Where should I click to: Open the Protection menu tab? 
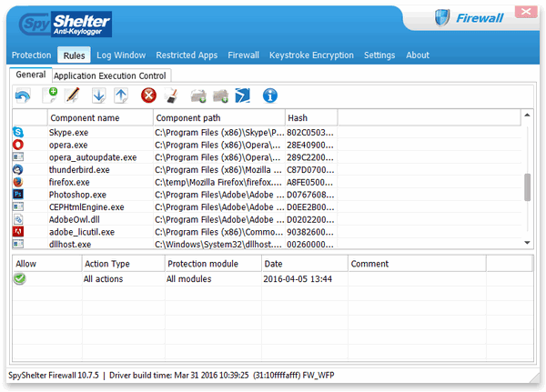pos(31,55)
